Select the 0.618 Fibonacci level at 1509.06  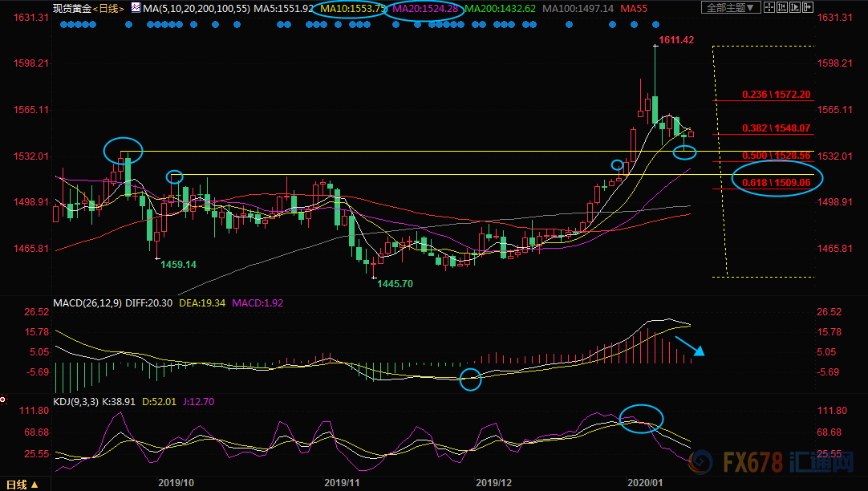[776, 183]
